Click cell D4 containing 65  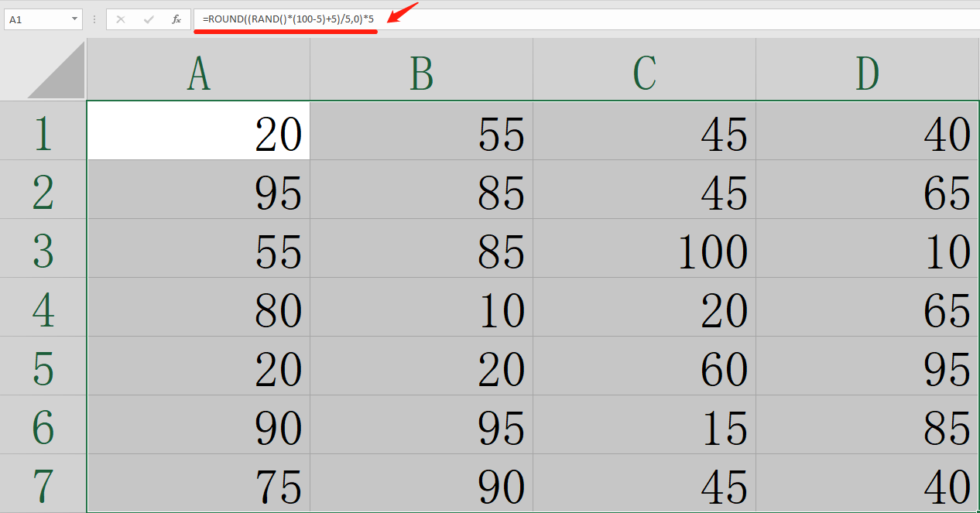(868, 307)
